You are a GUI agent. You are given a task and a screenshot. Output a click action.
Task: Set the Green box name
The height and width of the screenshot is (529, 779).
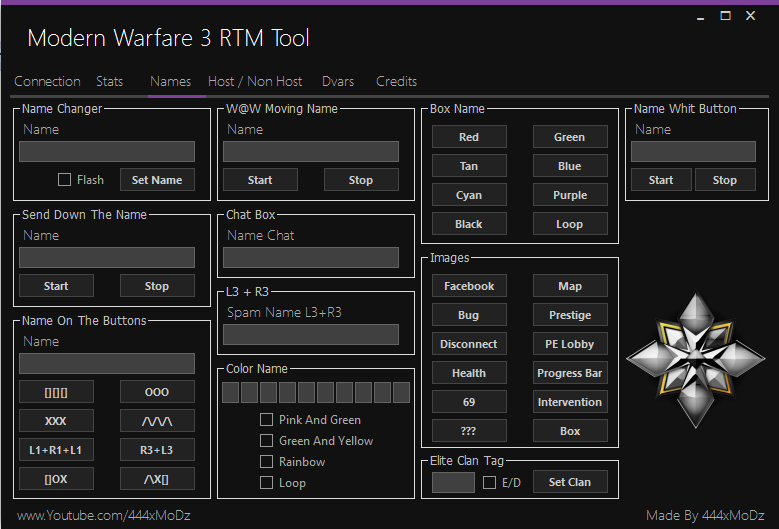pyautogui.click(x=570, y=137)
